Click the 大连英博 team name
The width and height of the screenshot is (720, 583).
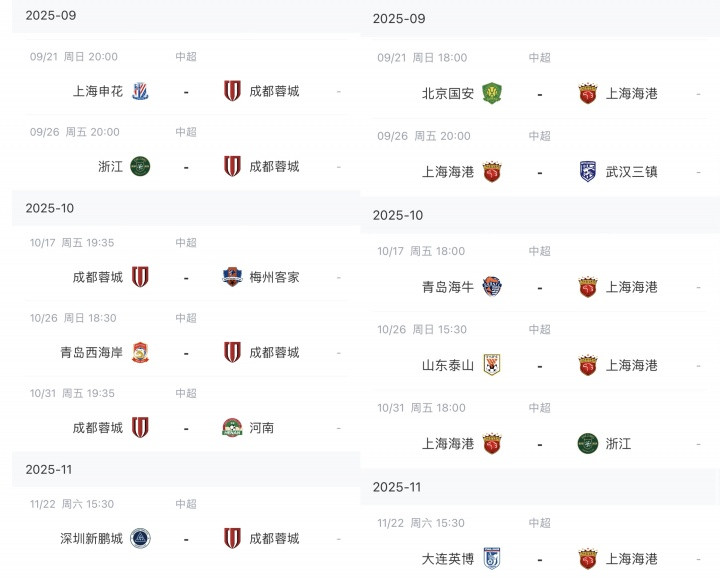448,558
